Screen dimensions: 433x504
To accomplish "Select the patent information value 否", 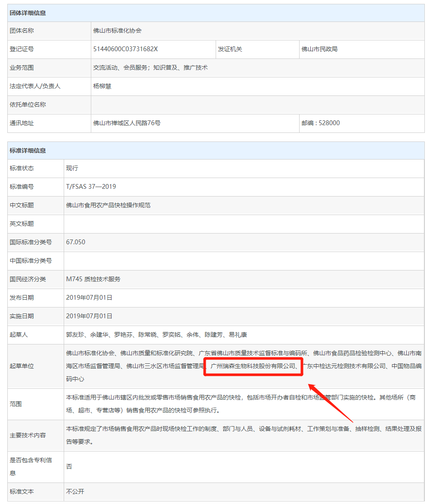I will [x=69, y=467].
